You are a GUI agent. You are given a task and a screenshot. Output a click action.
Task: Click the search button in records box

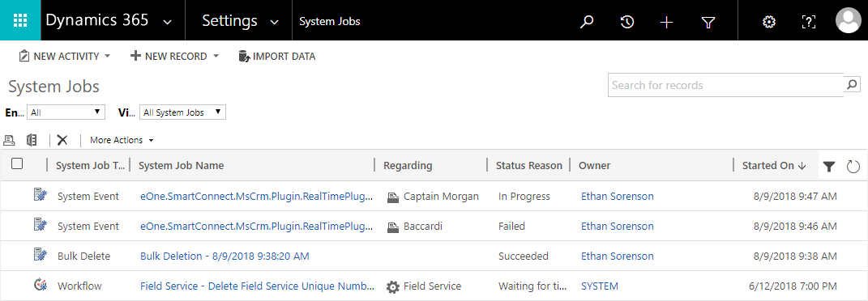coord(852,84)
